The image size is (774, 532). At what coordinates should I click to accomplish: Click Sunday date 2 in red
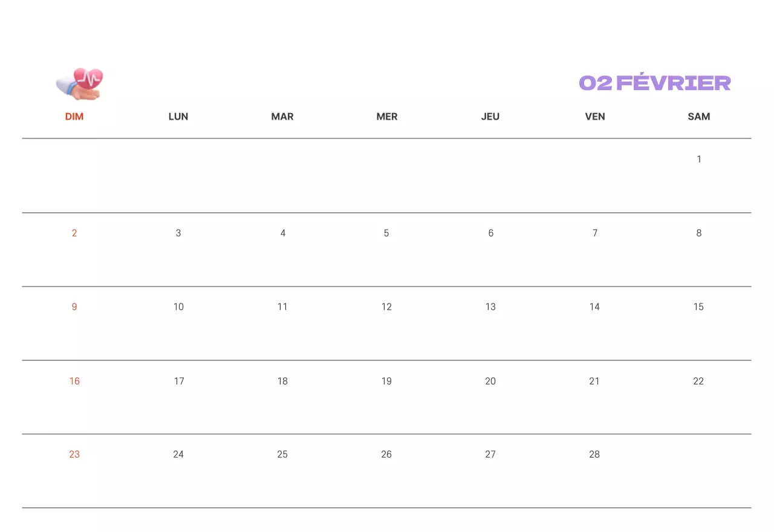point(74,233)
